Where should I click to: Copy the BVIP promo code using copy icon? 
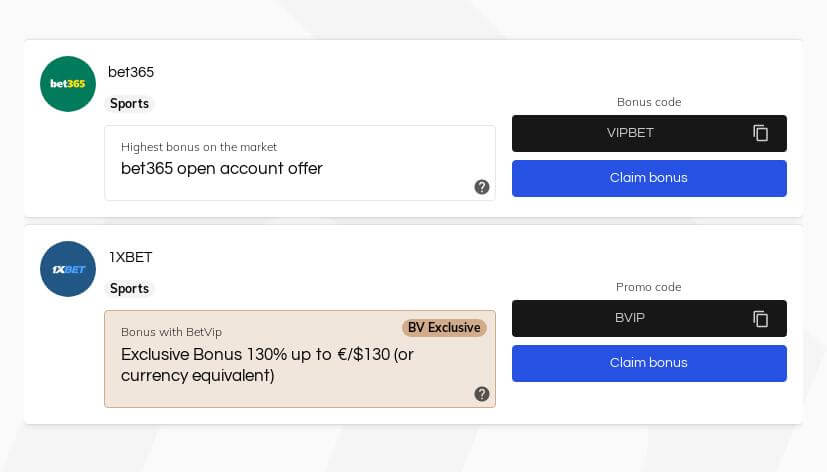coord(760,319)
